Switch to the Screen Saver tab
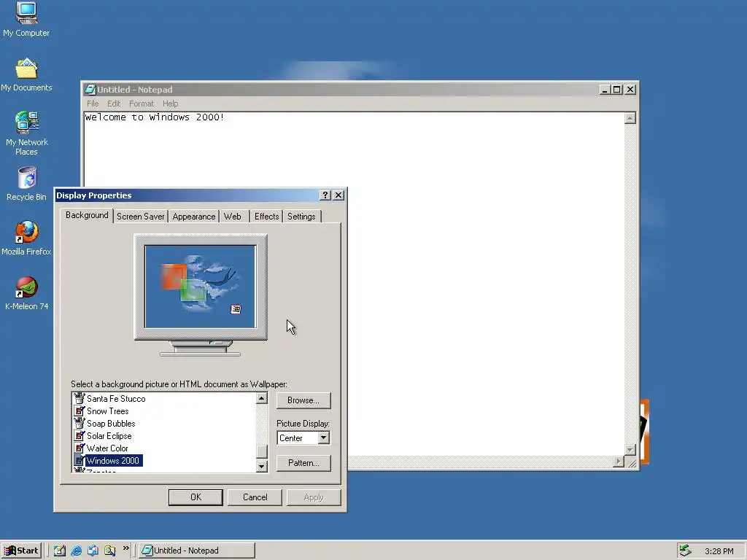747x560 pixels. click(x=141, y=216)
